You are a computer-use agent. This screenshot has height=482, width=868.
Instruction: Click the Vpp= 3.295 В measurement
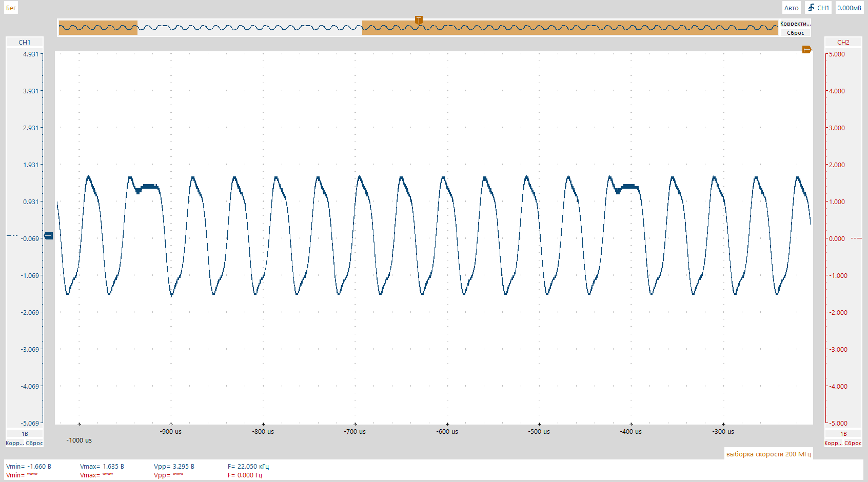[x=174, y=466]
